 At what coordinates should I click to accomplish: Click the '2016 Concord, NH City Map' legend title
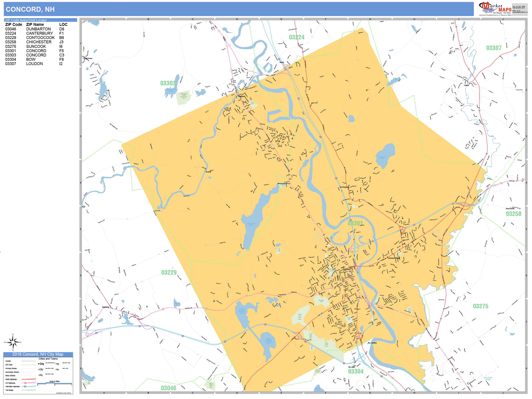38,354
